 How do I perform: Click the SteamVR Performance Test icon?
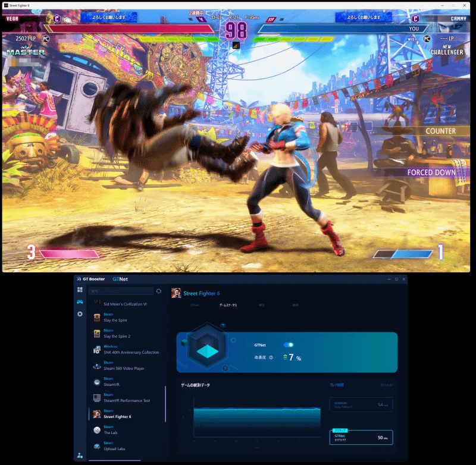(97, 398)
